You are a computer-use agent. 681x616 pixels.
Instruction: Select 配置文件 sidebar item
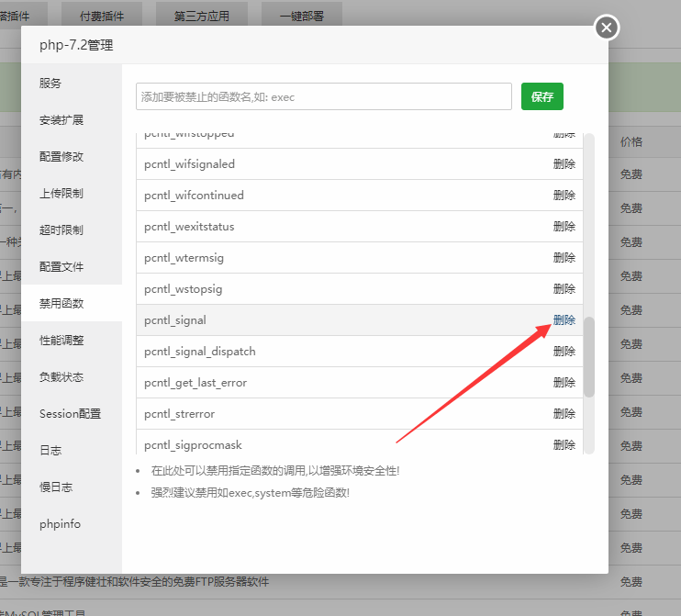pos(61,267)
